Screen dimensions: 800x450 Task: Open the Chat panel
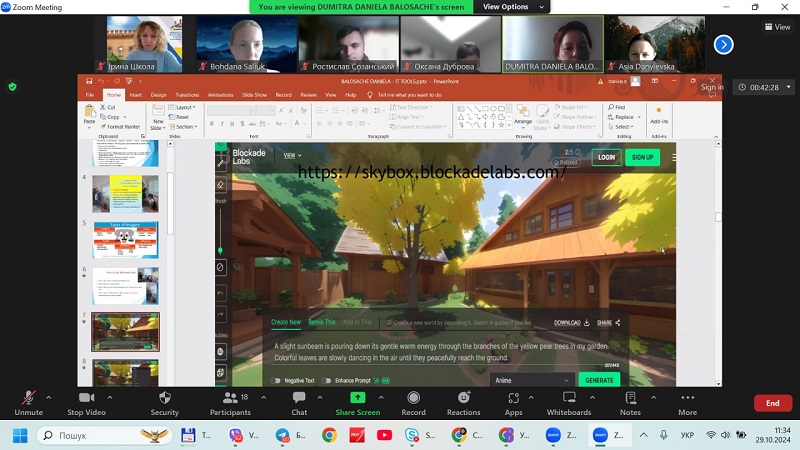click(x=299, y=403)
